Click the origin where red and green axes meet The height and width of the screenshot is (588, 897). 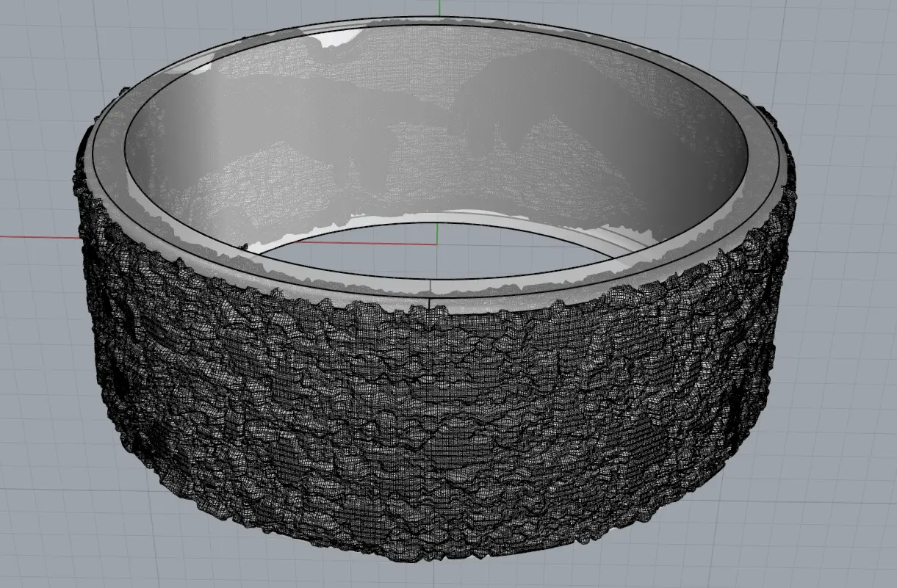(438, 244)
